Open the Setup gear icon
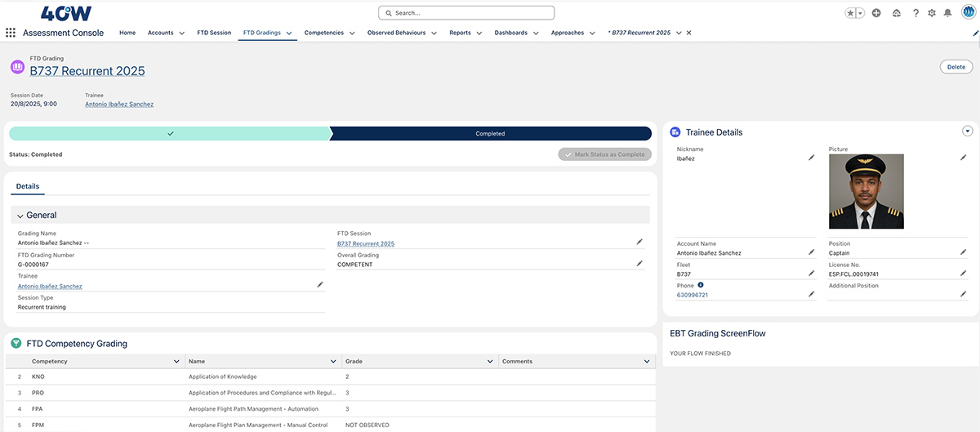 click(x=932, y=13)
